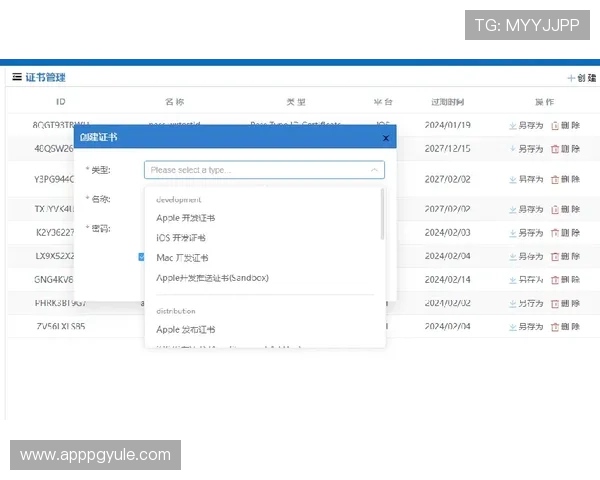Viewport: 600px width, 480px height.
Task: Choose Mac 开发证书 option
Action: 182,258
